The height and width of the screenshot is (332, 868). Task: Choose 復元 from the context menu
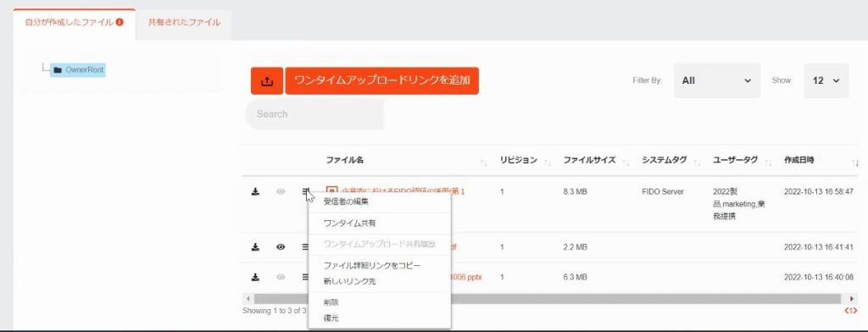click(331, 318)
